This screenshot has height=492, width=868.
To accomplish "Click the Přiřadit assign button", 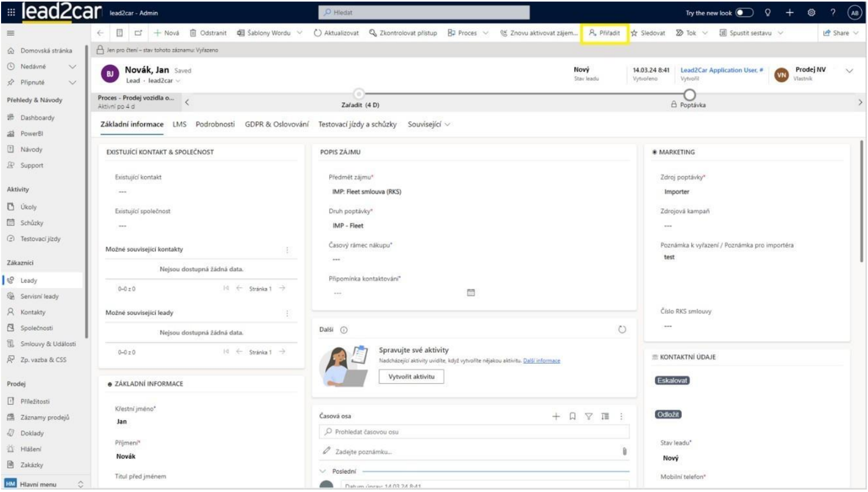I will (604, 33).
